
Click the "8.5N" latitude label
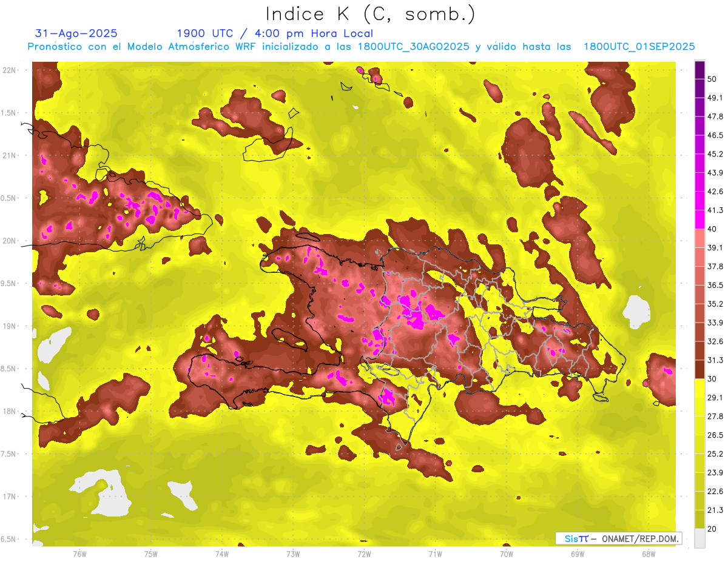point(9,369)
